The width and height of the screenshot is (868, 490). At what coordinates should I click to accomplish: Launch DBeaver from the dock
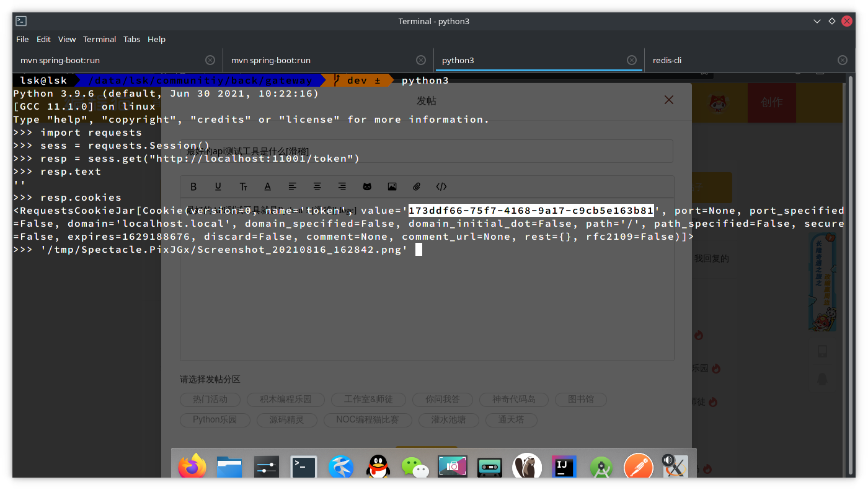527,466
